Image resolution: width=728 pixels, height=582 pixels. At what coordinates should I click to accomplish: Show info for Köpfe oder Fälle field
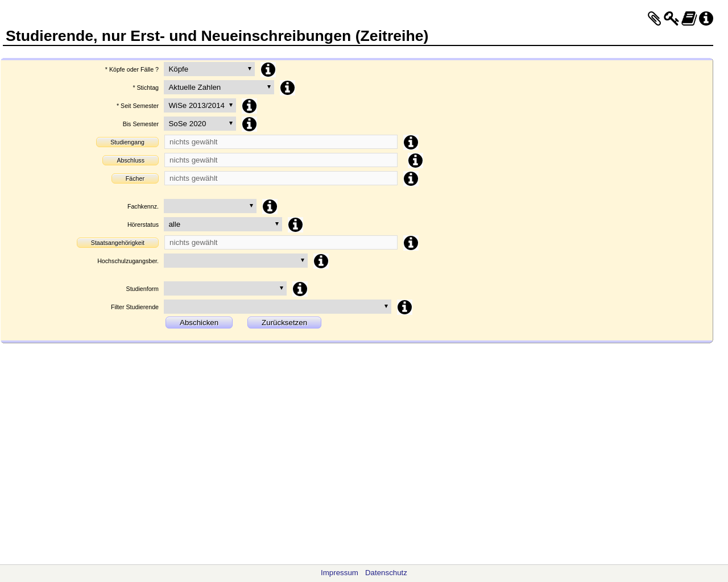click(x=268, y=69)
